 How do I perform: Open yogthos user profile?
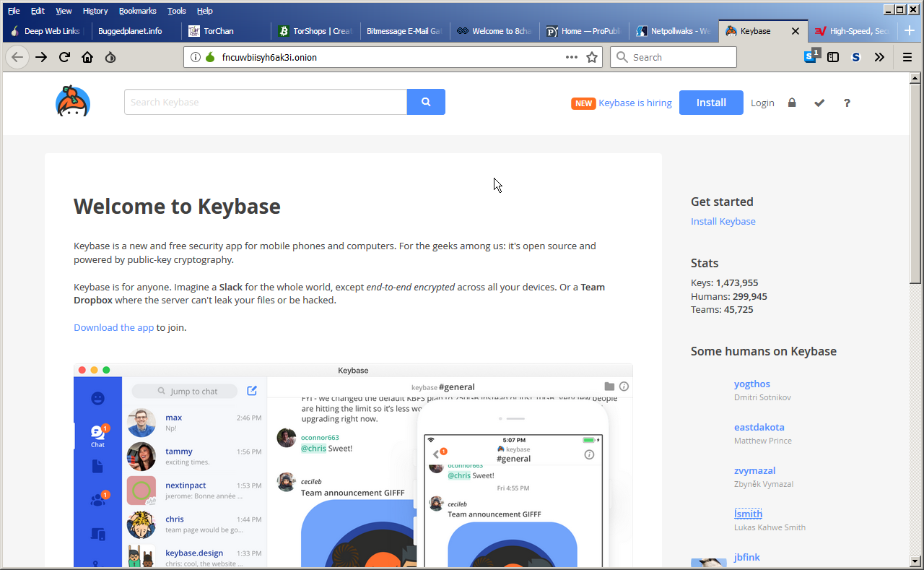(x=752, y=384)
